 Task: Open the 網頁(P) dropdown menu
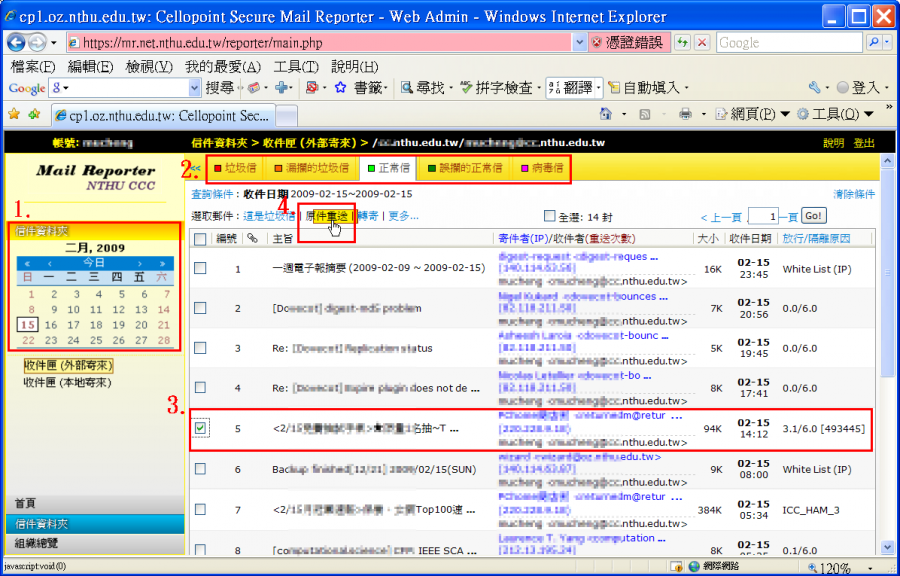(785, 114)
